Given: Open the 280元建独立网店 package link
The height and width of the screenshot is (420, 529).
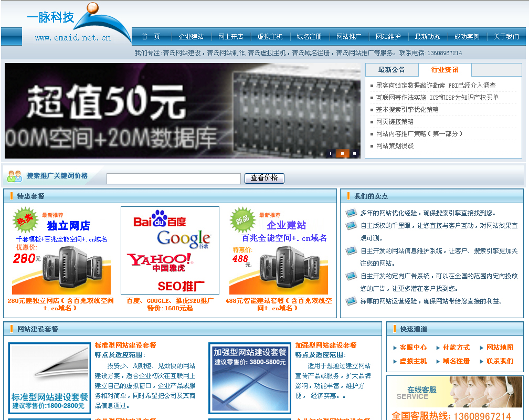Looking at the screenshot, I should 61,304.
